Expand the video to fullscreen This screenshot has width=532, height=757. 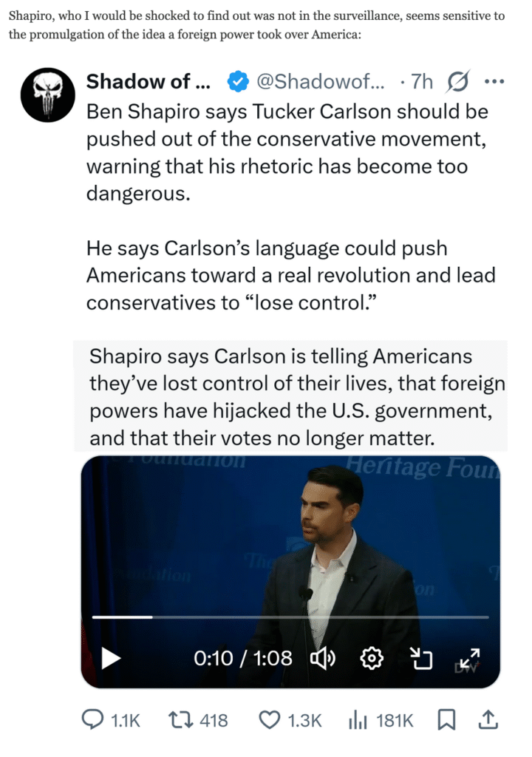tap(470, 657)
